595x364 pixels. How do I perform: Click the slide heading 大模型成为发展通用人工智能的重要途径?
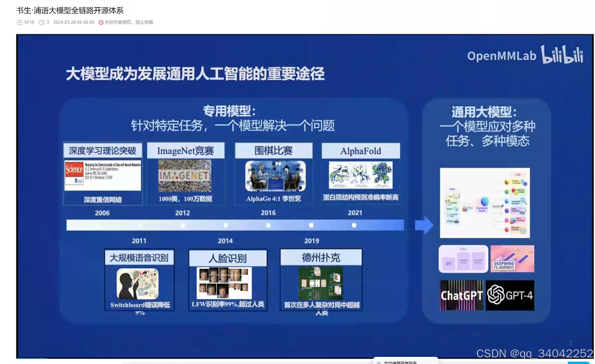[195, 74]
